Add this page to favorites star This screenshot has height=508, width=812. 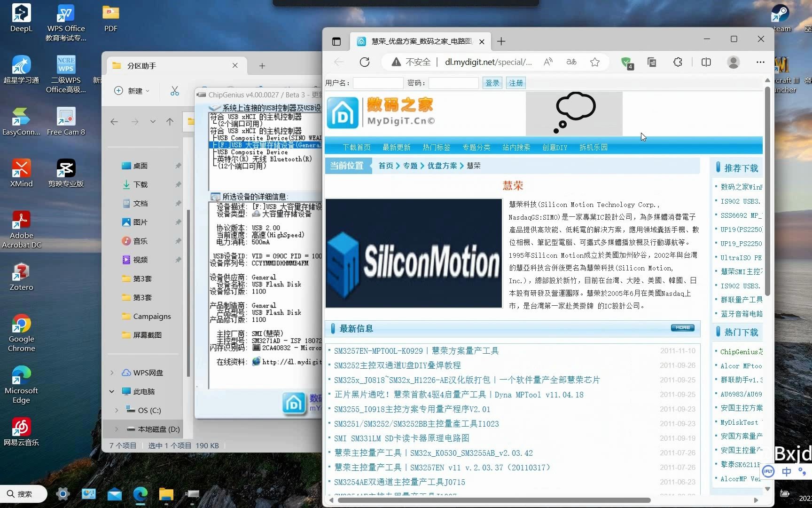[x=595, y=62]
